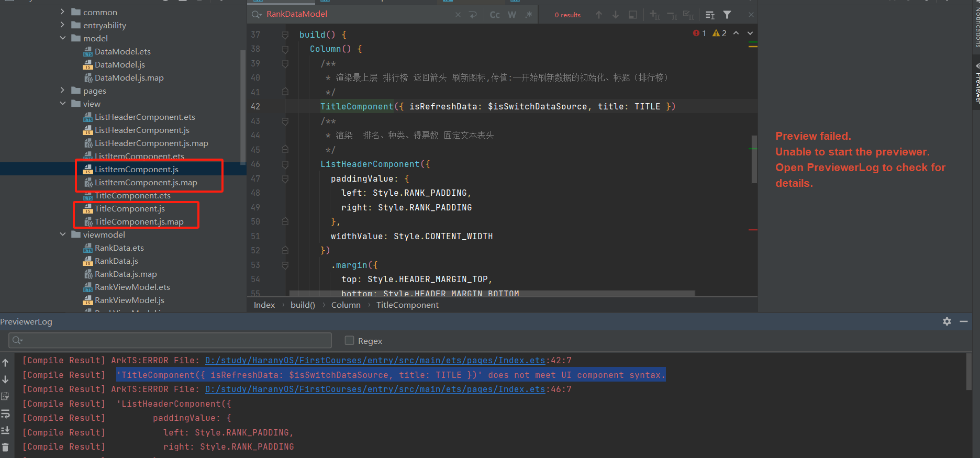
Task: Insert new line icon in find bar
Action: tap(473, 15)
